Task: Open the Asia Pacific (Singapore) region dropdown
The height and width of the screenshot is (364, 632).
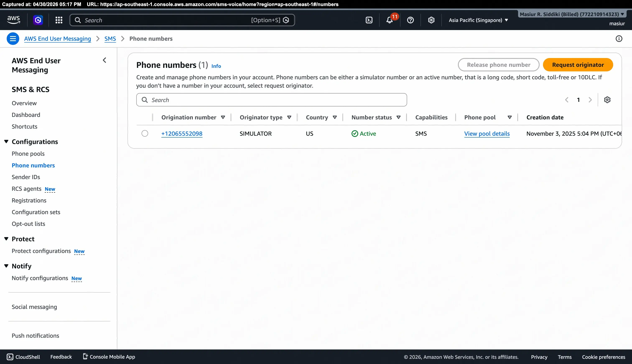Action: pos(478,20)
